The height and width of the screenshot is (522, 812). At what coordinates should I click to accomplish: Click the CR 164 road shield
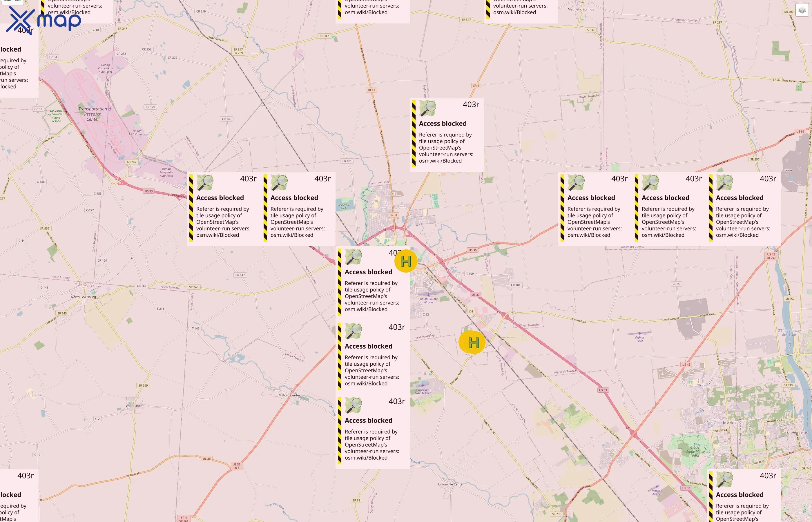click(102, 260)
